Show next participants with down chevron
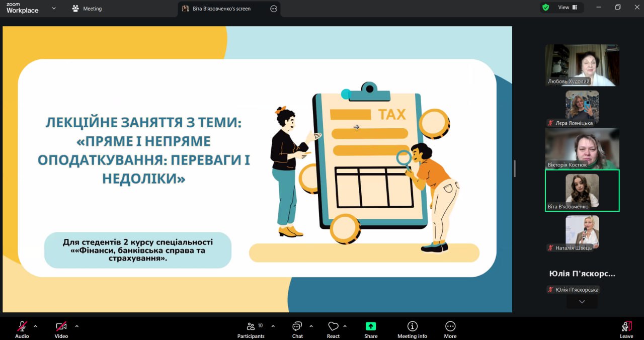This screenshot has height=340, width=644. [x=582, y=301]
